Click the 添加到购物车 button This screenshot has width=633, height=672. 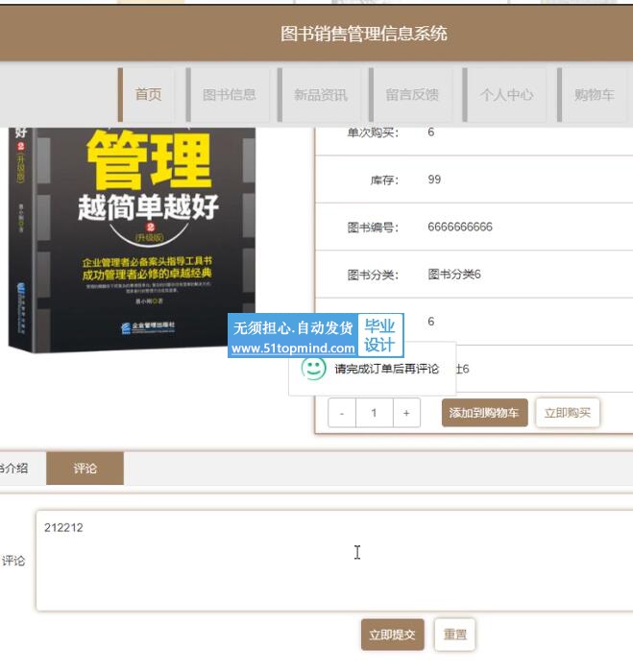click(x=485, y=413)
